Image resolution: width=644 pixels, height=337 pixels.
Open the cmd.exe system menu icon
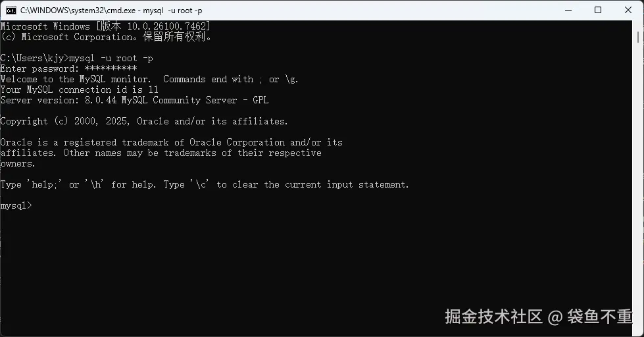pos(11,11)
